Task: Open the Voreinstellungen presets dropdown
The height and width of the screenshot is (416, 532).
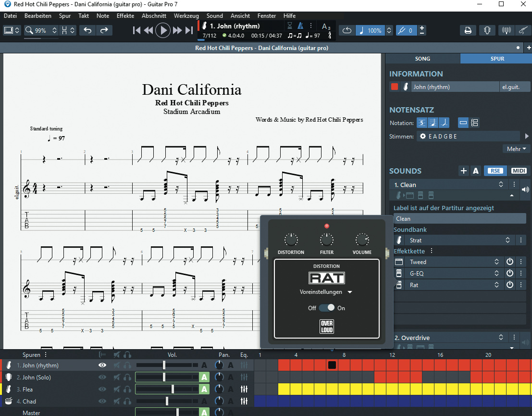Action: point(326,292)
